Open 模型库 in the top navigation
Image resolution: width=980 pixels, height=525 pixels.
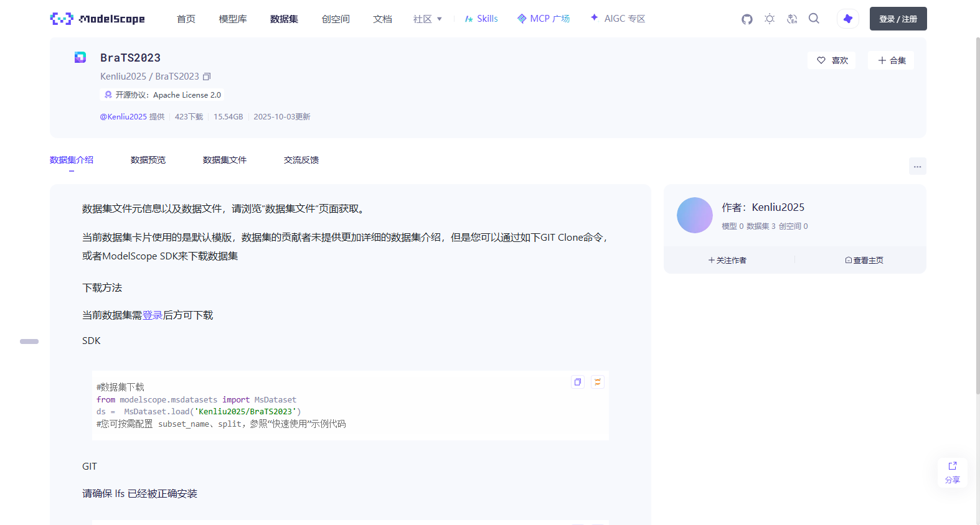(233, 19)
